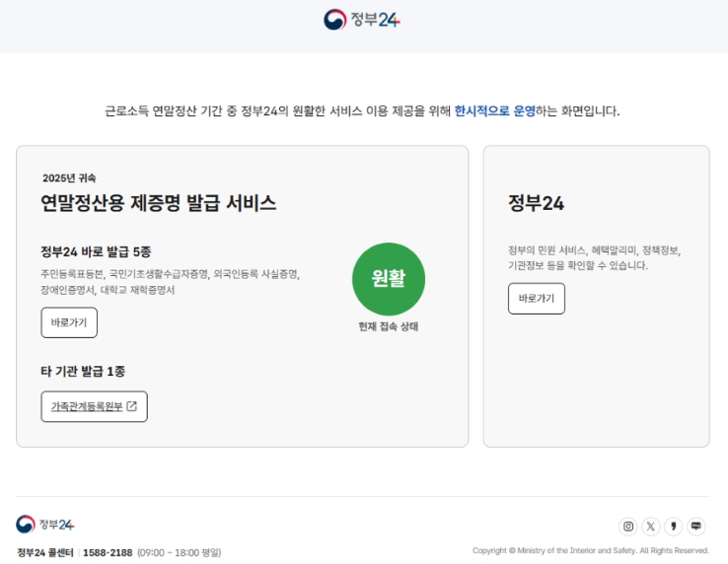This screenshot has height=564, width=728.
Task: Click the 정부24 바로 발급 5종 heading
Action: tap(96, 251)
